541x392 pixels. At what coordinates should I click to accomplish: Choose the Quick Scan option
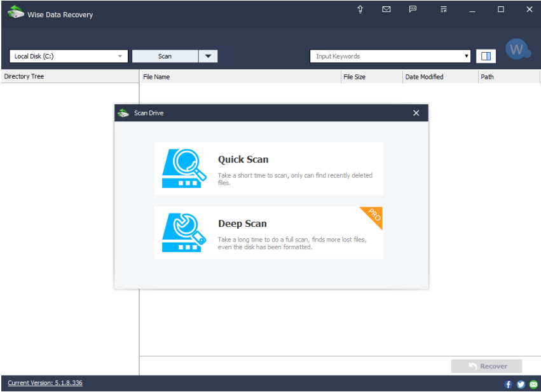pos(268,168)
